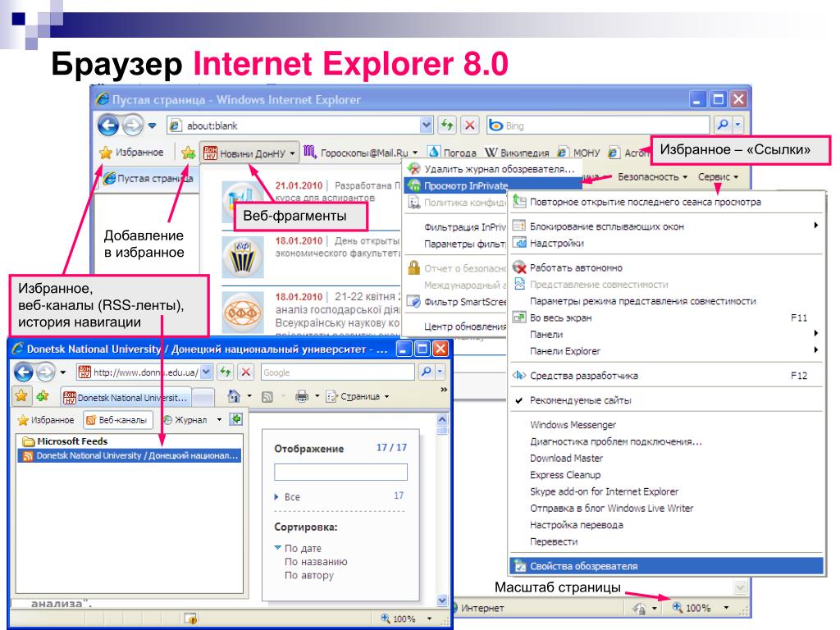Screen dimensions: 840x630
Task: Select the Пустая страница tab
Action: coord(148,178)
